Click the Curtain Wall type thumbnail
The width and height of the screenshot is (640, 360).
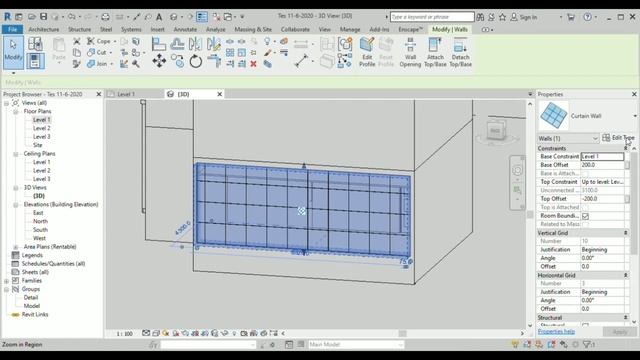(553, 116)
